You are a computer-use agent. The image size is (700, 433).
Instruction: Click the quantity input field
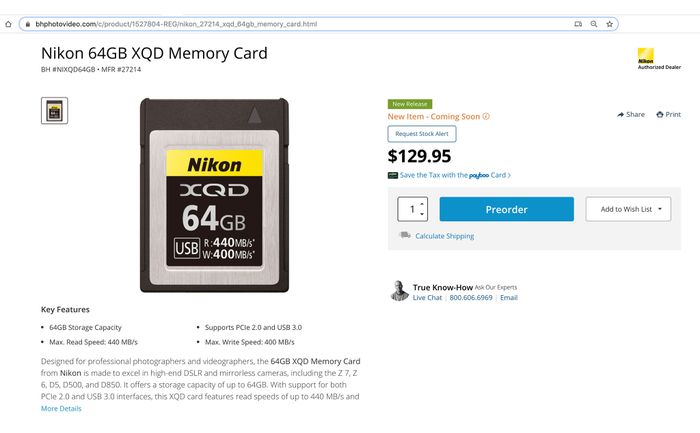pyautogui.click(x=412, y=209)
